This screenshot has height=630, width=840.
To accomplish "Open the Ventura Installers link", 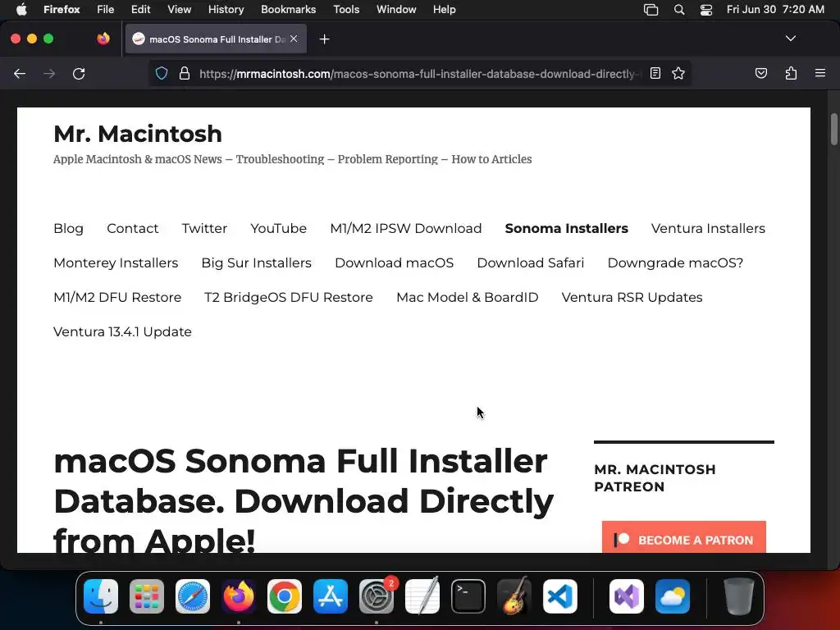I will click(708, 228).
